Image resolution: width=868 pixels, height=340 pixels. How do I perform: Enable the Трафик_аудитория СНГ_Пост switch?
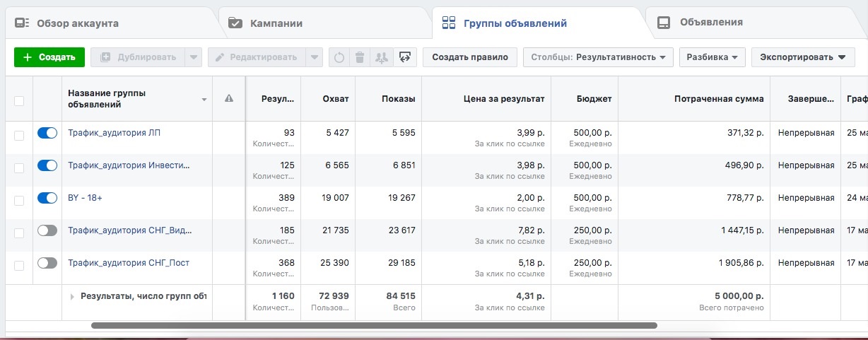(x=47, y=263)
